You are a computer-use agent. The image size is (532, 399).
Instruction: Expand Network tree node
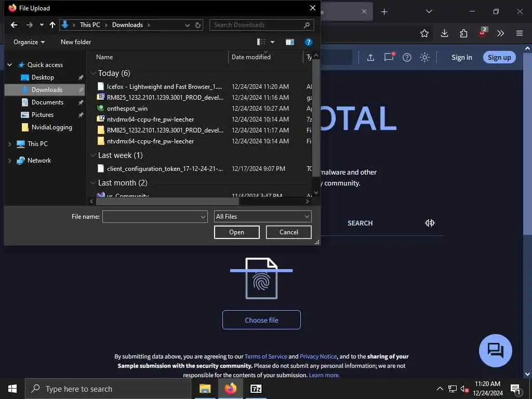10,161
